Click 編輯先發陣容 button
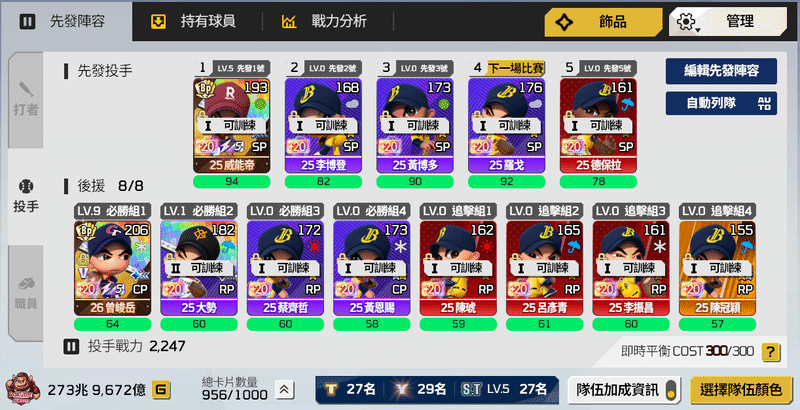 (x=721, y=71)
